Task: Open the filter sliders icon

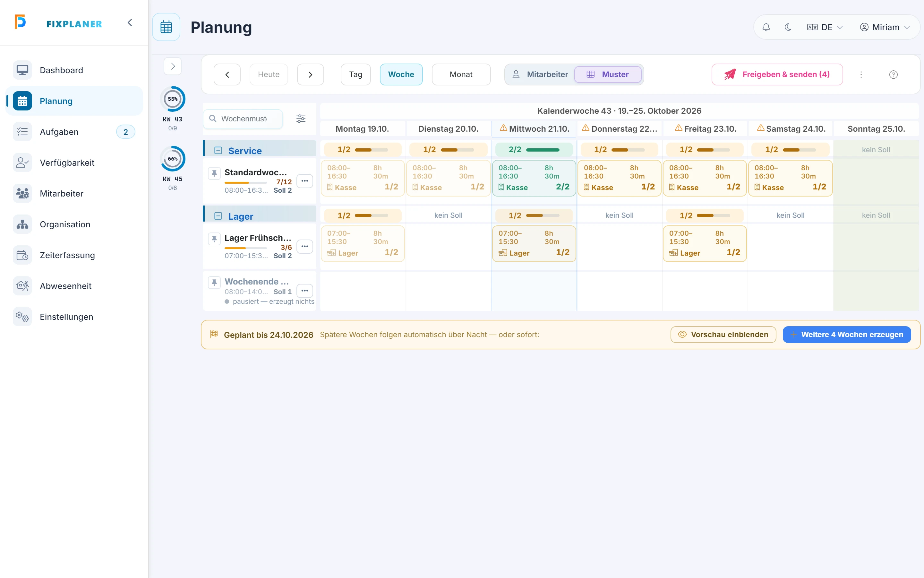Action: click(301, 119)
